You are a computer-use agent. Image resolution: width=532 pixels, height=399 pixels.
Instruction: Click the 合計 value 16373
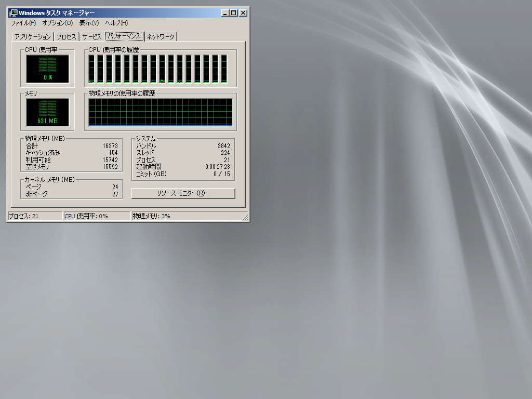[x=110, y=146]
